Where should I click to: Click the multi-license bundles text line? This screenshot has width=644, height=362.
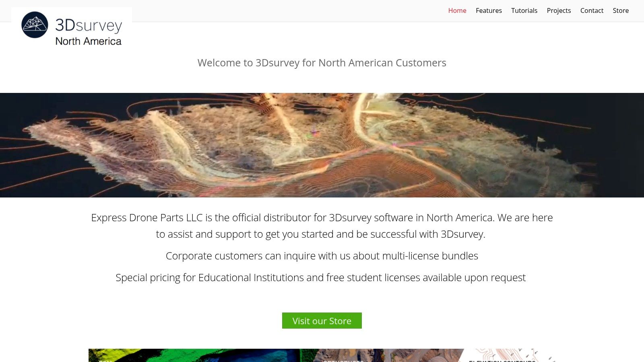(x=322, y=256)
